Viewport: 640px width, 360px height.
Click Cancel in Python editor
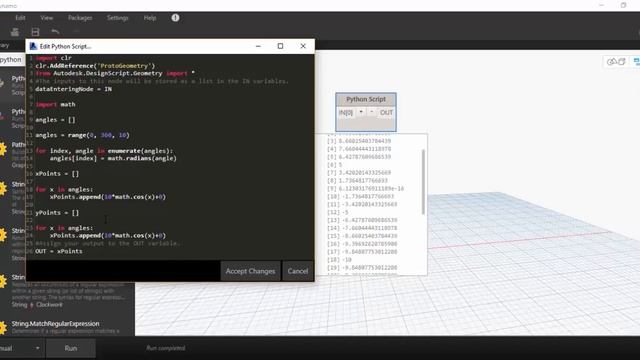coord(298,271)
